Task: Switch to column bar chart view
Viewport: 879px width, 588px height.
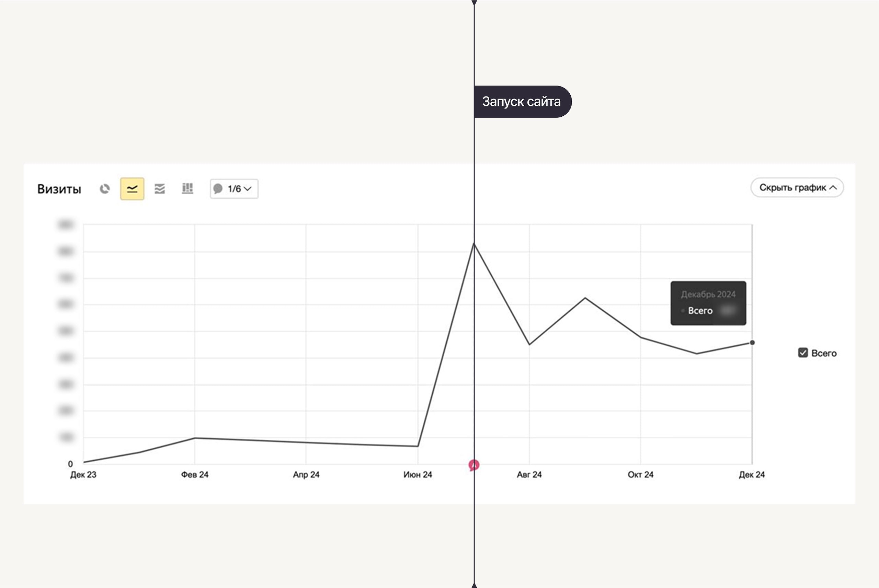Action: pyautogui.click(x=187, y=189)
